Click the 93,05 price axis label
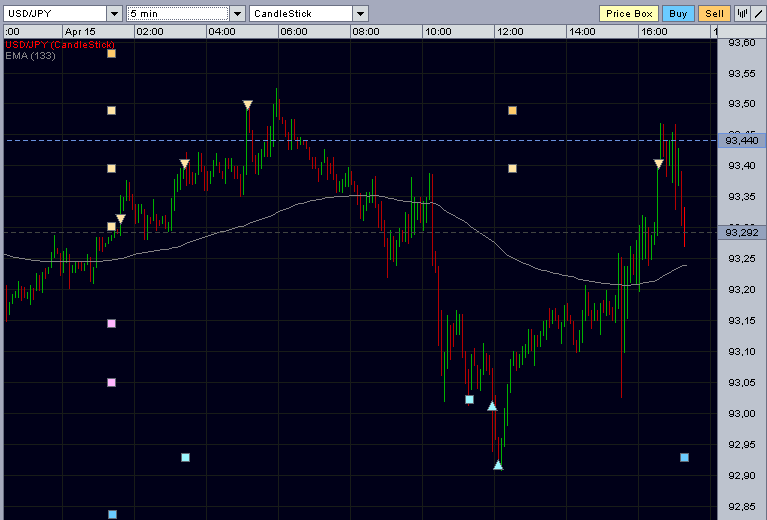Image resolution: width=767 pixels, height=520 pixels. click(x=742, y=383)
